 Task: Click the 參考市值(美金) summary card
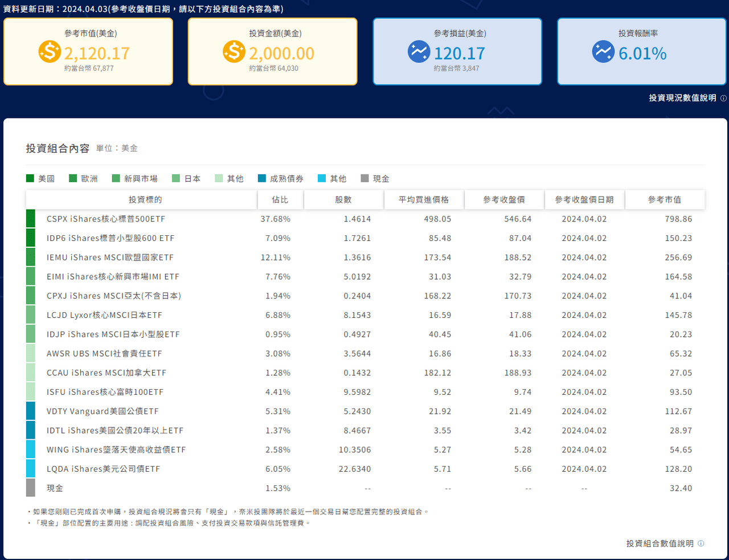[x=88, y=51]
